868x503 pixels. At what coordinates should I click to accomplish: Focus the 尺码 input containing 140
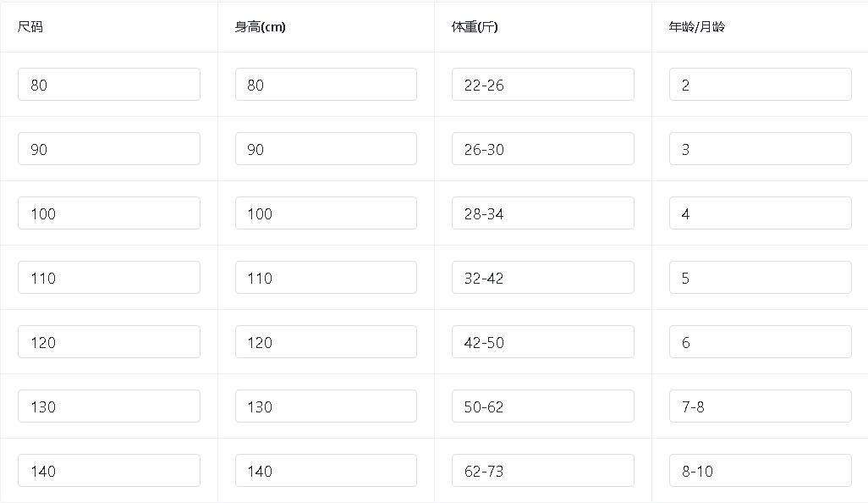click(108, 471)
